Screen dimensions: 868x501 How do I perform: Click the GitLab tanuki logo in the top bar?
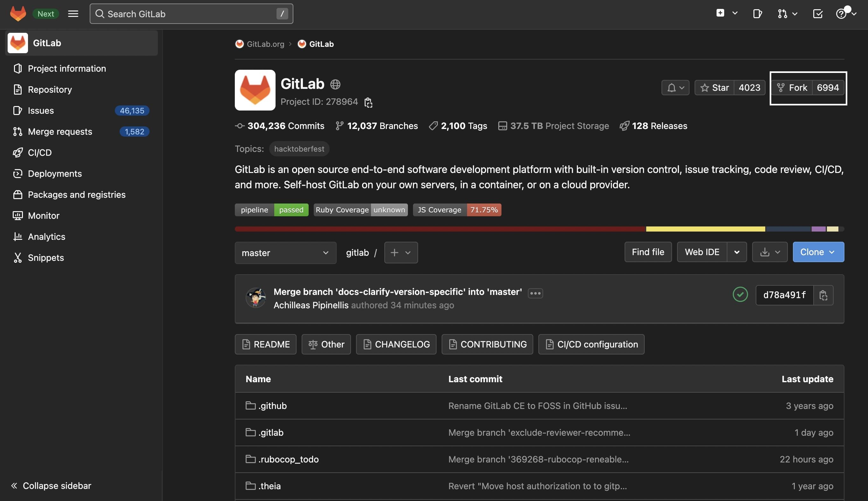[18, 14]
